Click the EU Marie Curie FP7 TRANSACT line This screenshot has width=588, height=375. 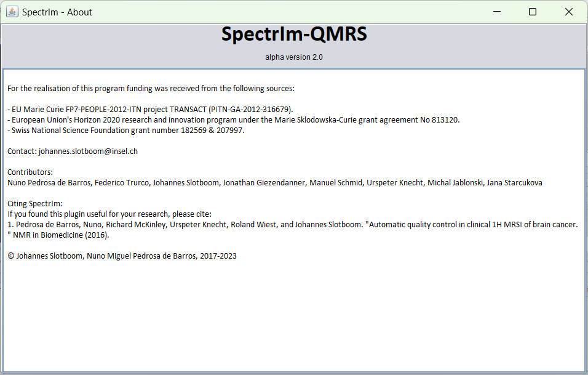pyautogui.click(x=150, y=110)
